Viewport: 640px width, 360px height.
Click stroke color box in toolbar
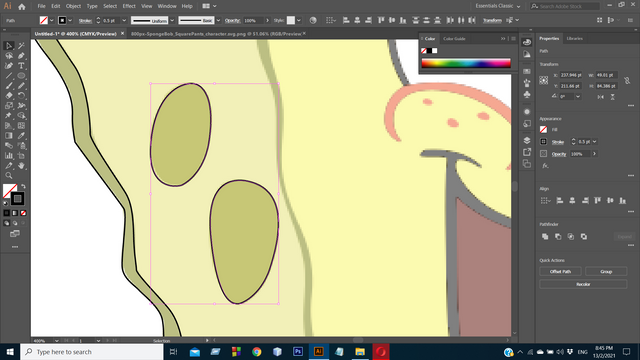17,199
